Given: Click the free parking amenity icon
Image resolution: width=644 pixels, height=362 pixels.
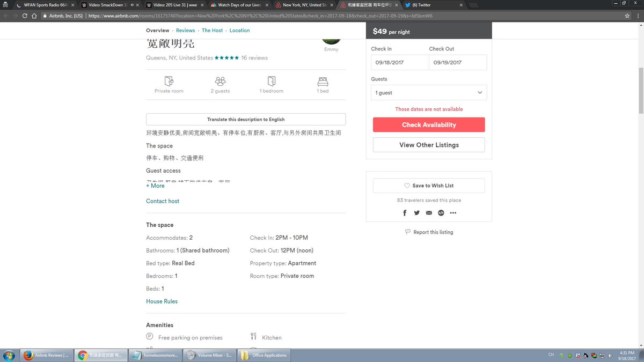Looking at the screenshot, I should coord(150,336).
